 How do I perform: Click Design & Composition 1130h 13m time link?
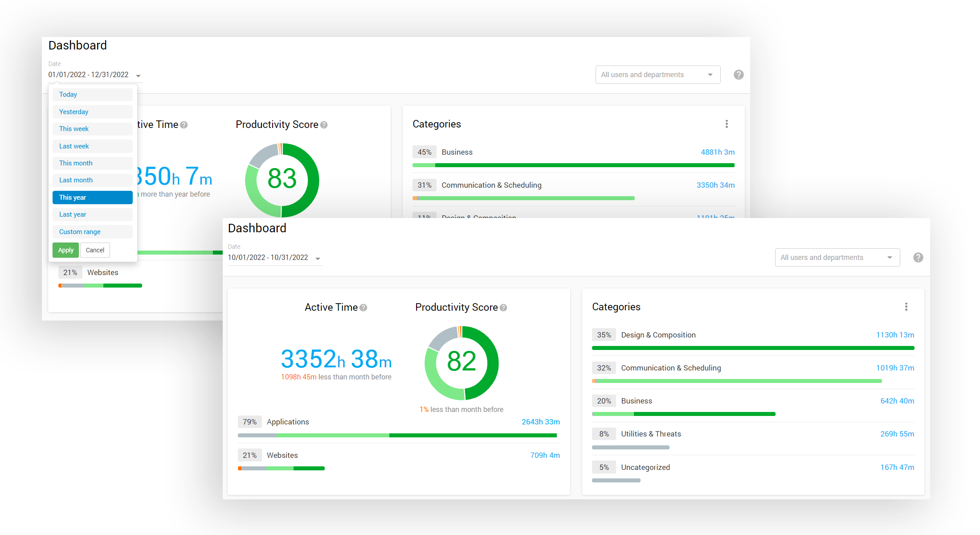tap(894, 335)
